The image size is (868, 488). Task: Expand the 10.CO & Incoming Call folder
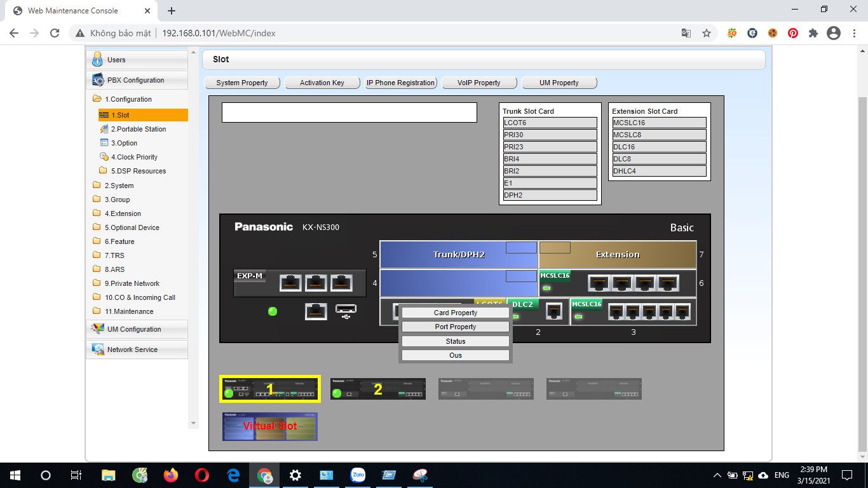97,297
